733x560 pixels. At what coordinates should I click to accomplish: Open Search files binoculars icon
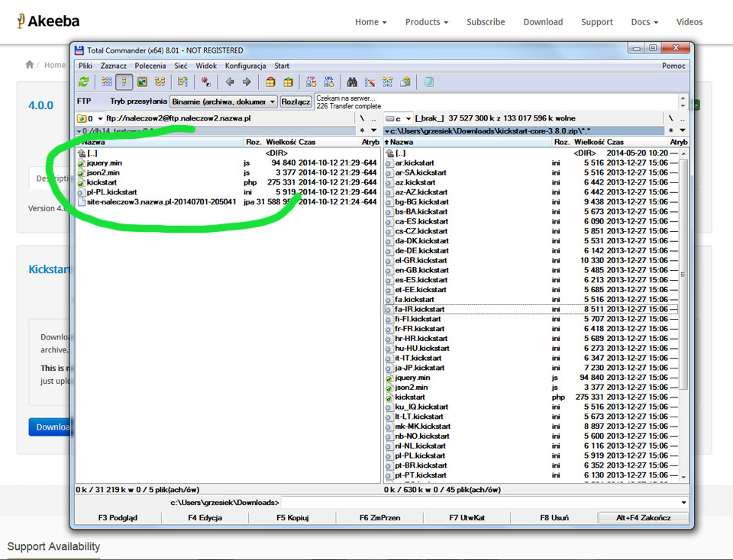coord(352,82)
